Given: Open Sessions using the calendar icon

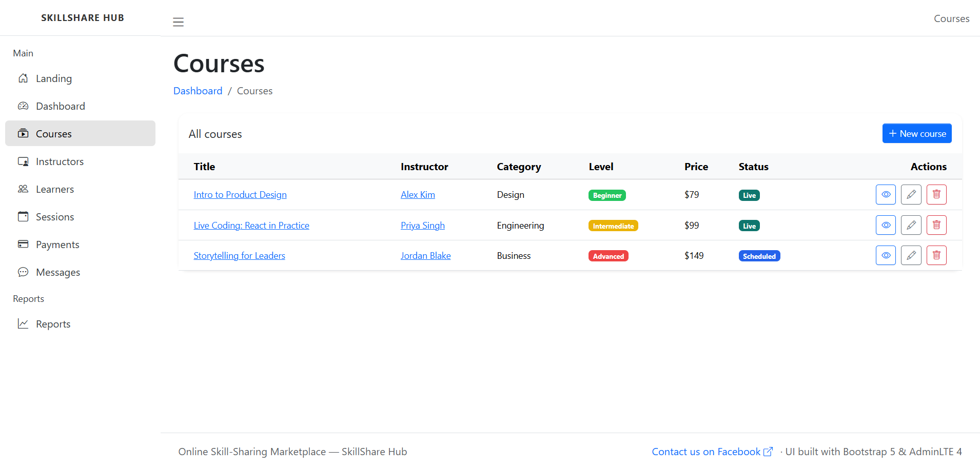Looking at the screenshot, I should tap(23, 216).
